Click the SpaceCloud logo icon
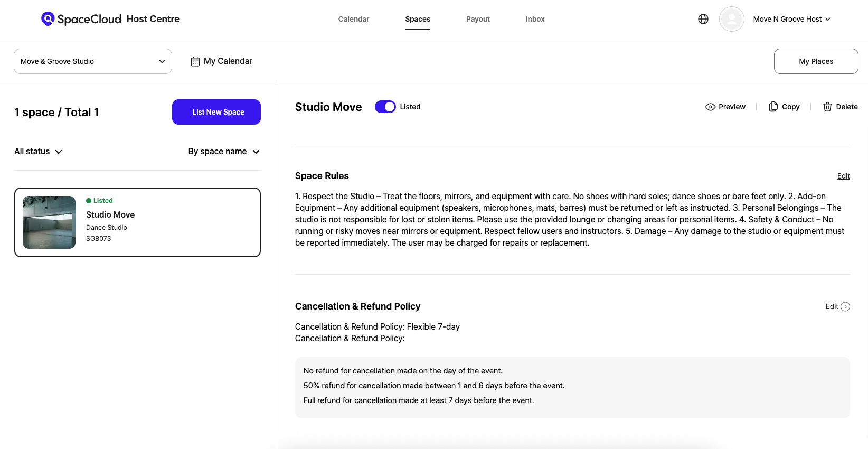Viewport: 868px width, 449px height. (48, 19)
